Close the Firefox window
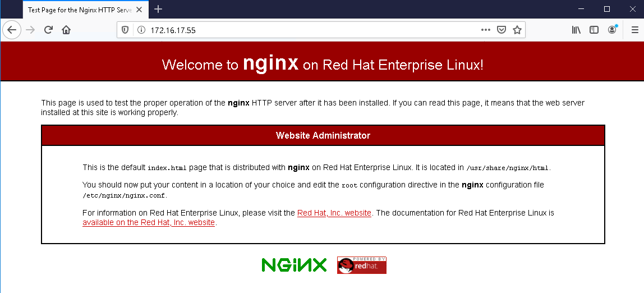The image size is (644, 293). click(632, 9)
